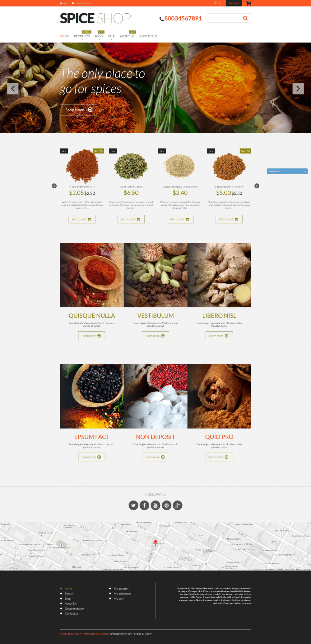The width and height of the screenshot is (311, 644).
Task: Open the Products menu dropdown
Action: [82, 36]
